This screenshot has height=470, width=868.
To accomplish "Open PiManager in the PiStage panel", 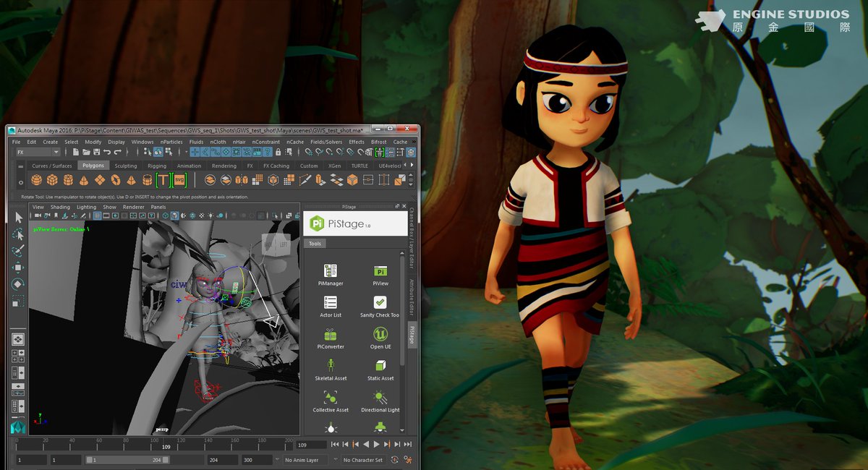I will [x=331, y=275].
